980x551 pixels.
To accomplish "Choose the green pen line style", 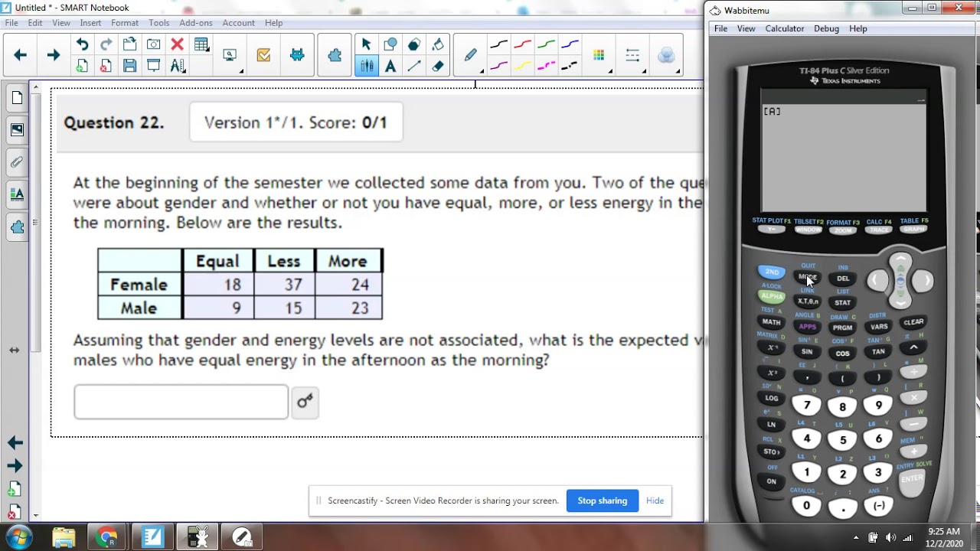I will 546,45.
